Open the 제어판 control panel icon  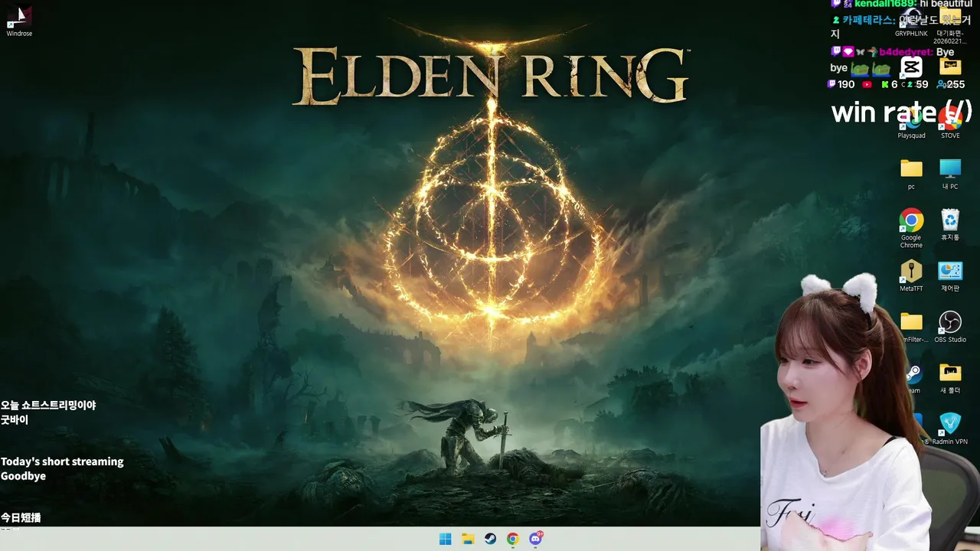[x=950, y=275]
